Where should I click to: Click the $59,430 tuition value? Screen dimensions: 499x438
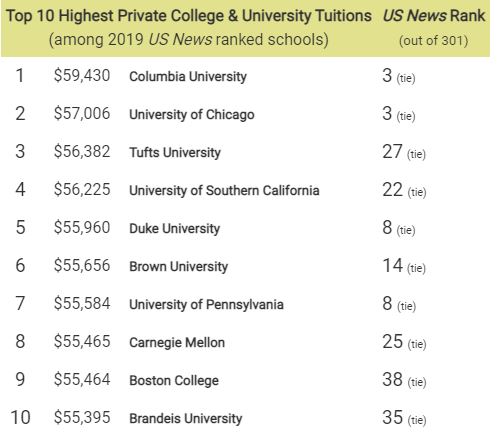(x=82, y=76)
